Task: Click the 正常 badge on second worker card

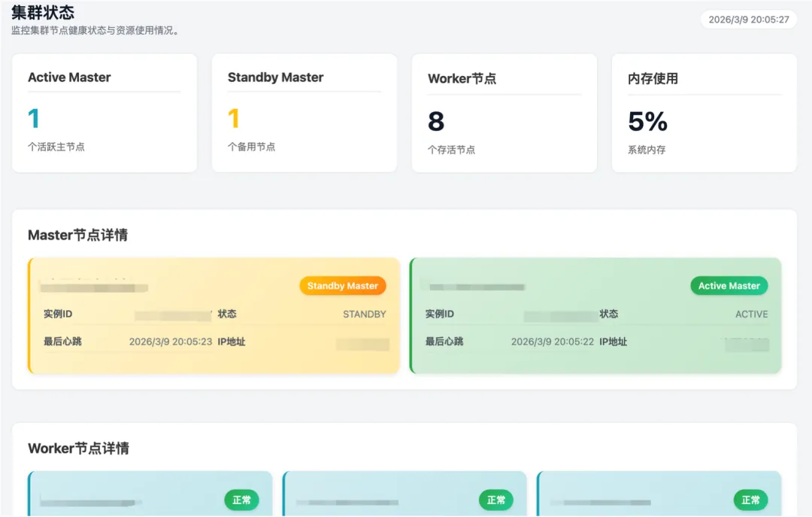Action: (x=496, y=500)
